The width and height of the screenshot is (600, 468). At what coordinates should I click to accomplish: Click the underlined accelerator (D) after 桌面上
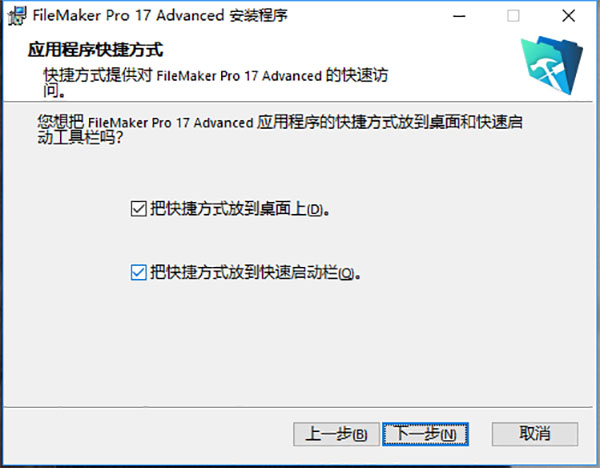315,210
